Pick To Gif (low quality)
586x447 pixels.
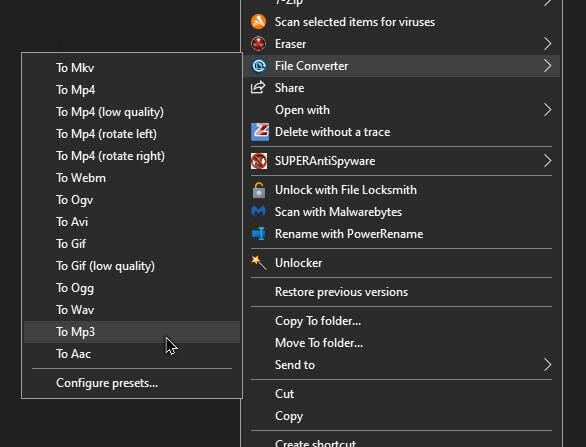(x=132, y=266)
